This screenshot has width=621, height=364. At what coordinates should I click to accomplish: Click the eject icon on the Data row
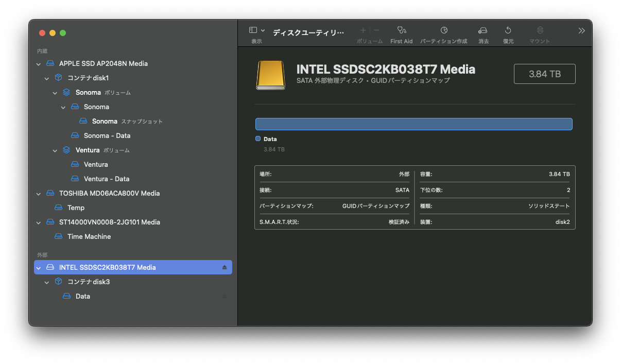[224, 296]
